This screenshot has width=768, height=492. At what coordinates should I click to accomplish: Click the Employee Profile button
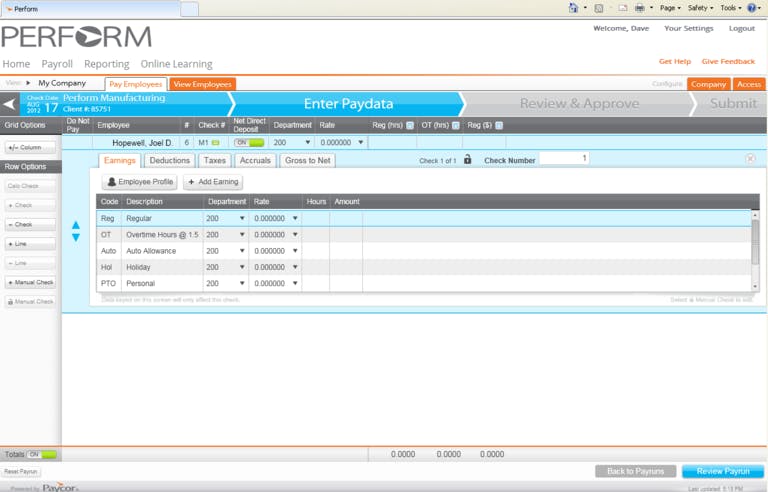(x=140, y=182)
